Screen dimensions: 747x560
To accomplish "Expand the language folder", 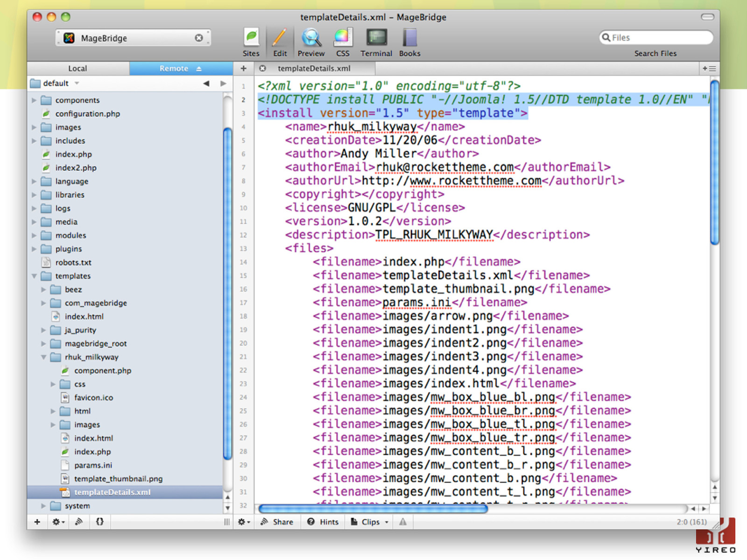I will click(34, 181).
